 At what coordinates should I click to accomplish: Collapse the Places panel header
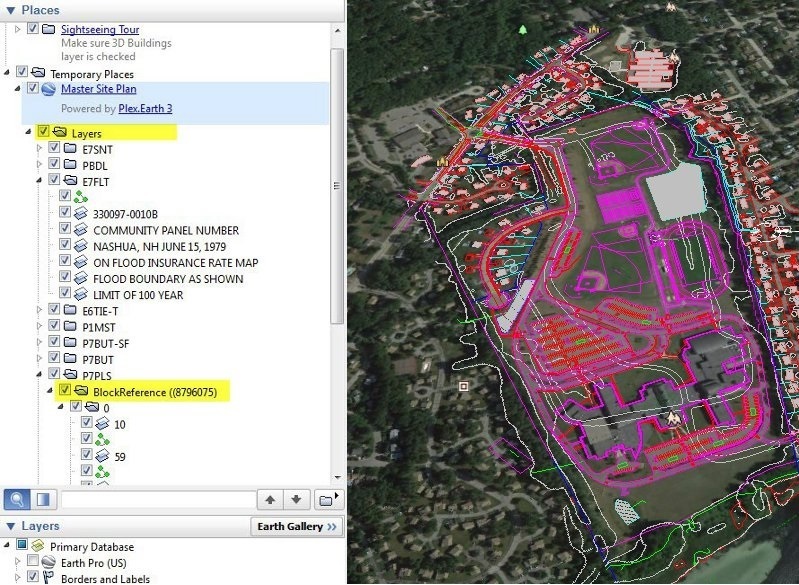(10, 9)
